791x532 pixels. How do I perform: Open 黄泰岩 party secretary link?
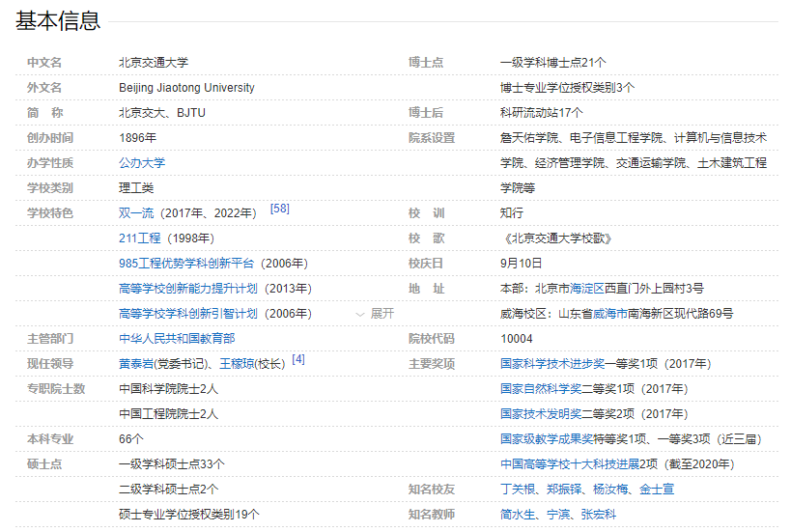coord(136,364)
